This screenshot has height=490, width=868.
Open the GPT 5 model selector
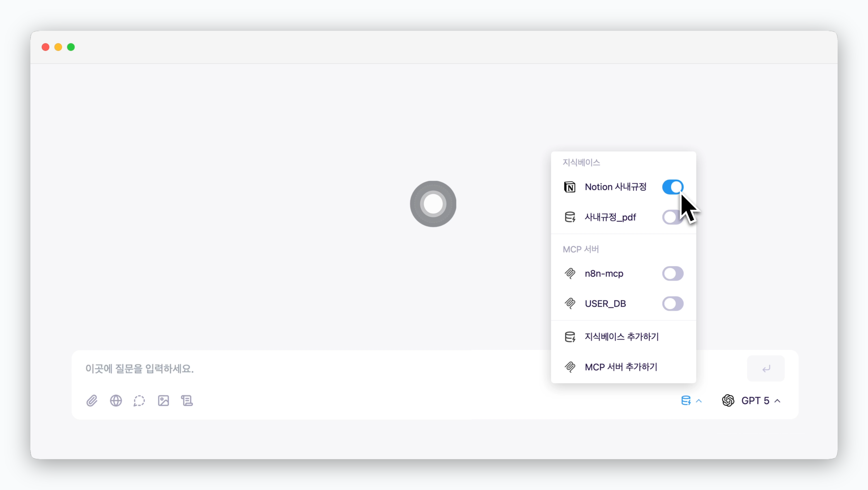coord(755,401)
